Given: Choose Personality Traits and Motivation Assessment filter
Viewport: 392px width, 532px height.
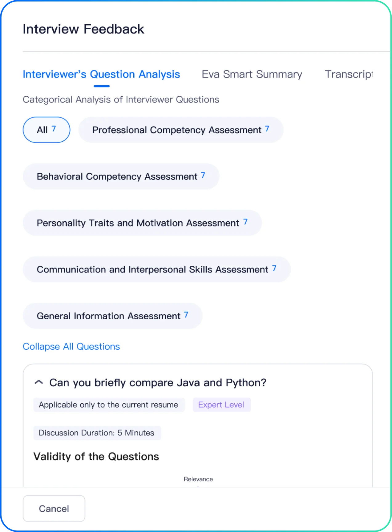Looking at the screenshot, I should coord(142,223).
